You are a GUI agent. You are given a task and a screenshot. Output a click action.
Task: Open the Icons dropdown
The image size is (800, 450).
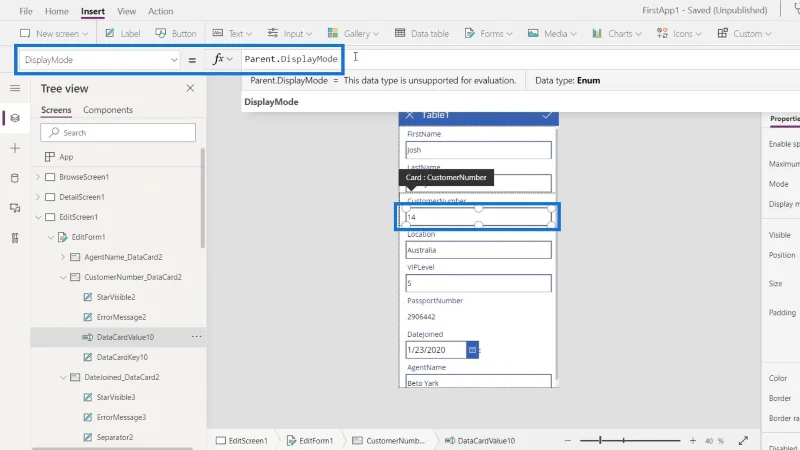click(679, 34)
